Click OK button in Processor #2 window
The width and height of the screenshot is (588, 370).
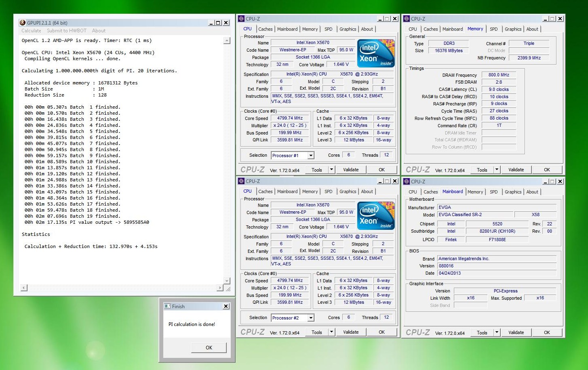coord(382,332)
